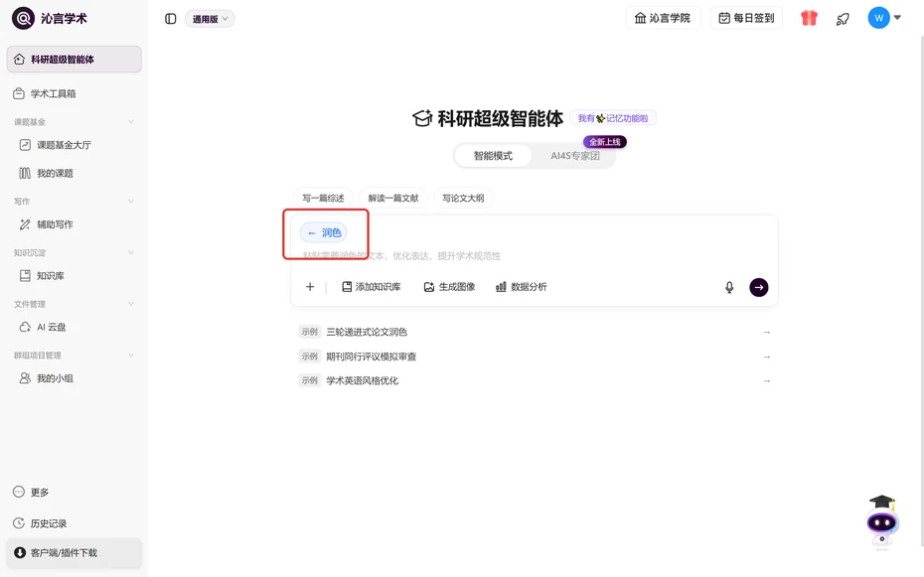Click 客户端/插件下载 download button
Viewport: 924px width, 577px height.
75,553
